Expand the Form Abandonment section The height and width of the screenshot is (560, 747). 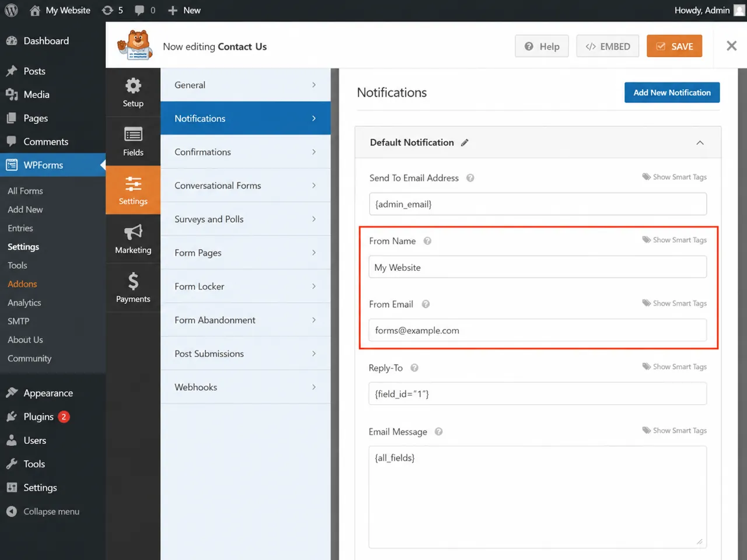[245, 320]
